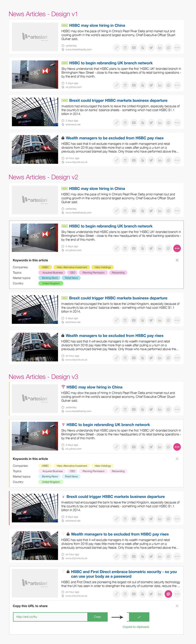
Task: Click LinkedIn icon on Design v2 China hiring article
Action: click(x=160, y=211)
